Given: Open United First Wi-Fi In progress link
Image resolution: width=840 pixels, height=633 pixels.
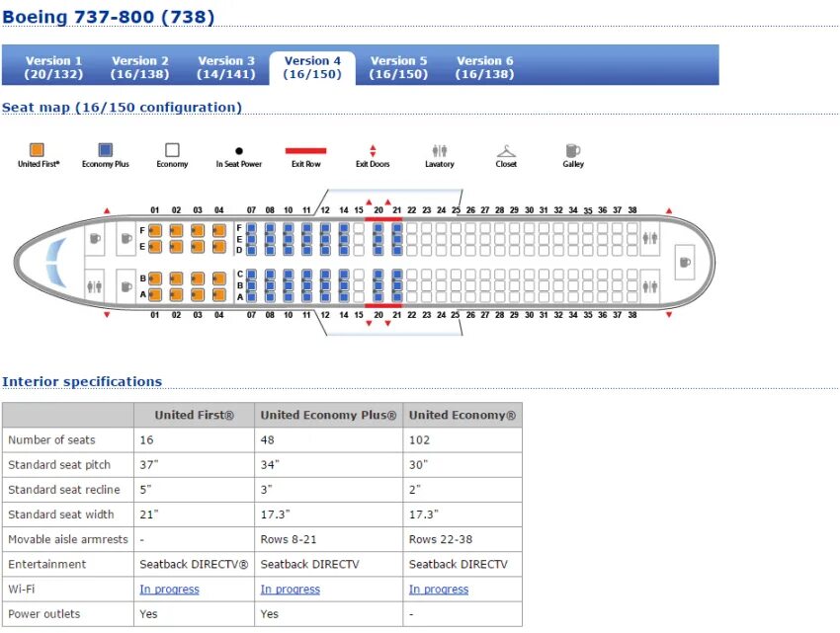Looking at the screenshot, I should (169, 590).
